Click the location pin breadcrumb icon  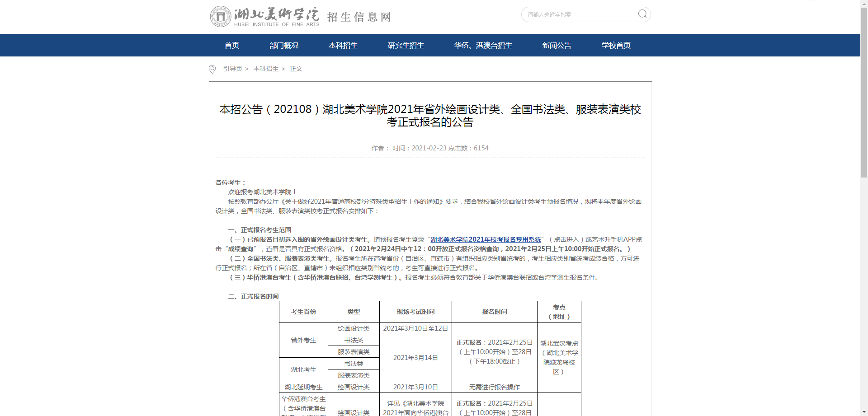(212, 69)
